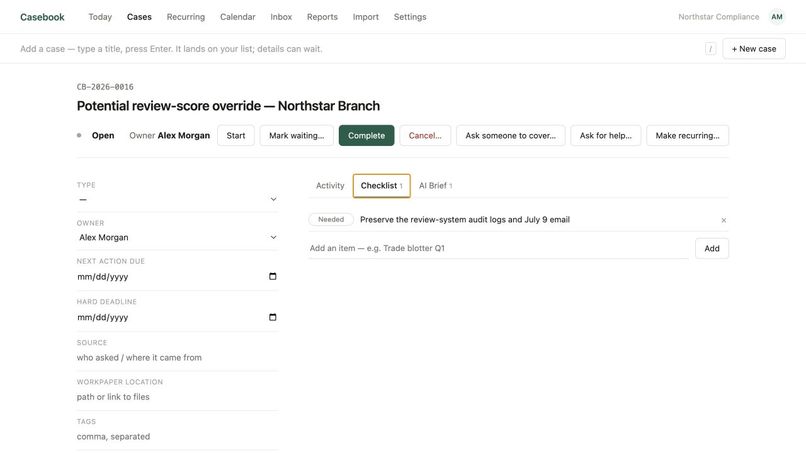Remove the Preserve audit logs checklist item
The height and width of the screenshot is (453, 806).
pyautogui.click(x=724, y=220)
